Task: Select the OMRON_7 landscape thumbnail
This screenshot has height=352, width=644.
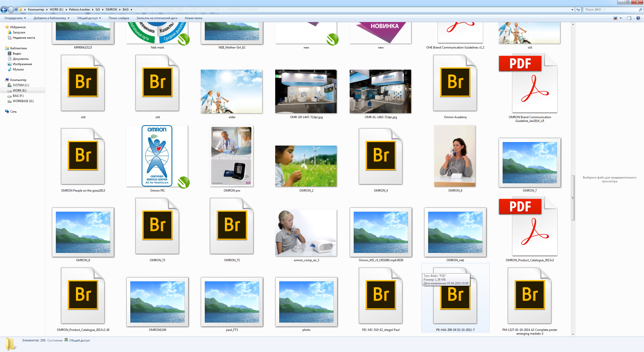Action: pos(530,162)
